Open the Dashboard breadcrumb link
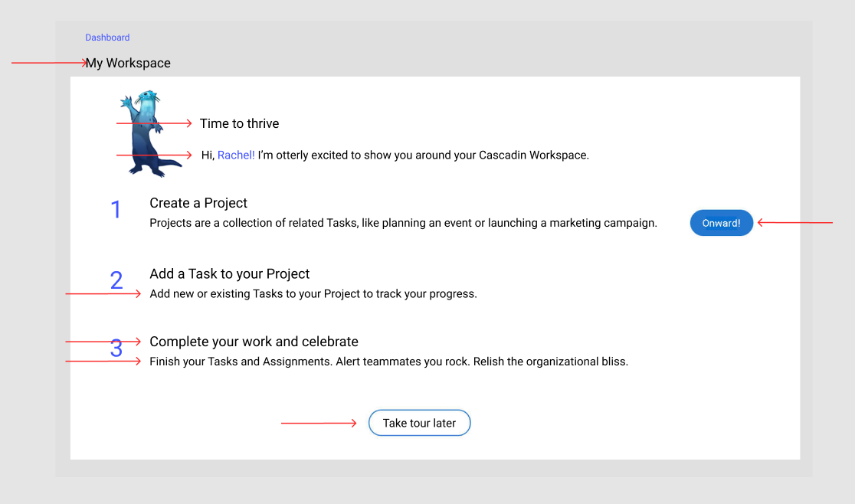The image size is (855, 504). [x=107, y=38]
